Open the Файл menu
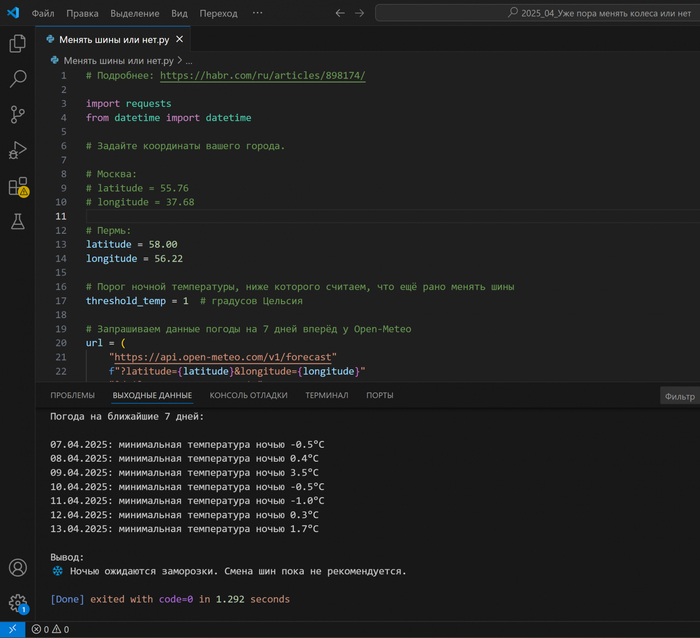This screenshot has width=700, height=638. coord(43,13)
